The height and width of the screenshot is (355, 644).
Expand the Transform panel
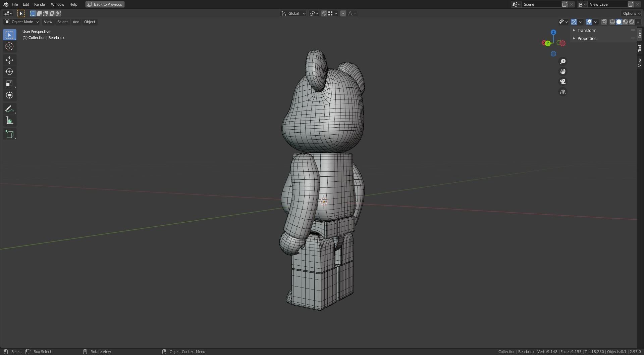587,30
